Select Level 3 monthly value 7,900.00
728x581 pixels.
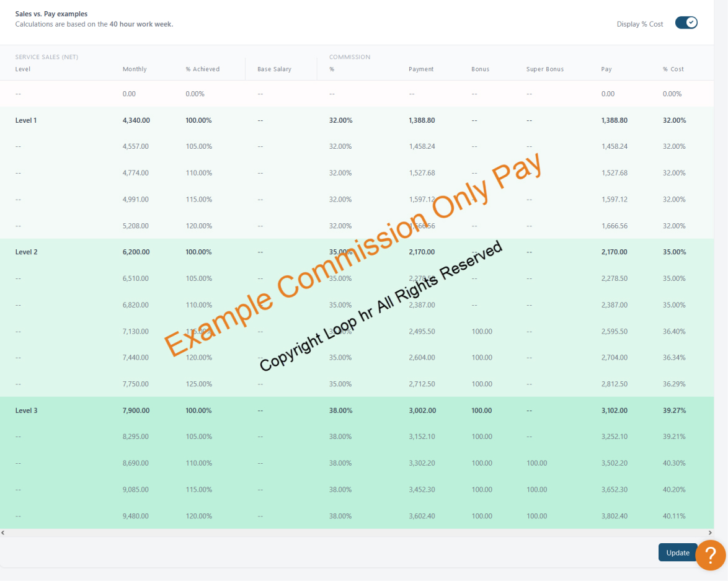coord(136,410)
